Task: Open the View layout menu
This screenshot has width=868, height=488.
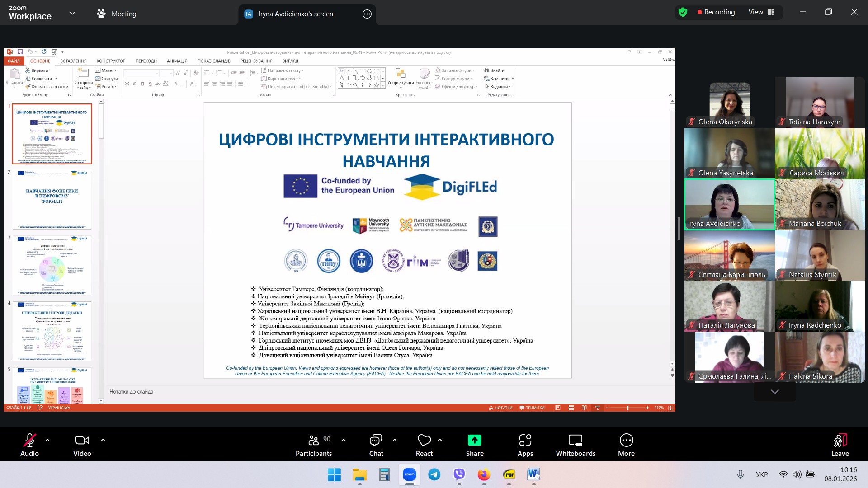Action: pyautogui.click(x=761, y=12)
